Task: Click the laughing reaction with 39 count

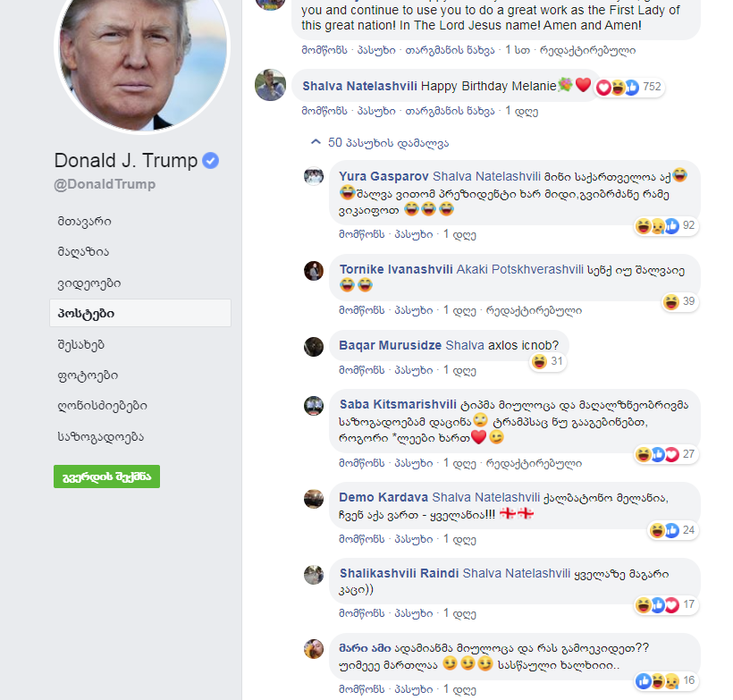Action: click(679, 301)
